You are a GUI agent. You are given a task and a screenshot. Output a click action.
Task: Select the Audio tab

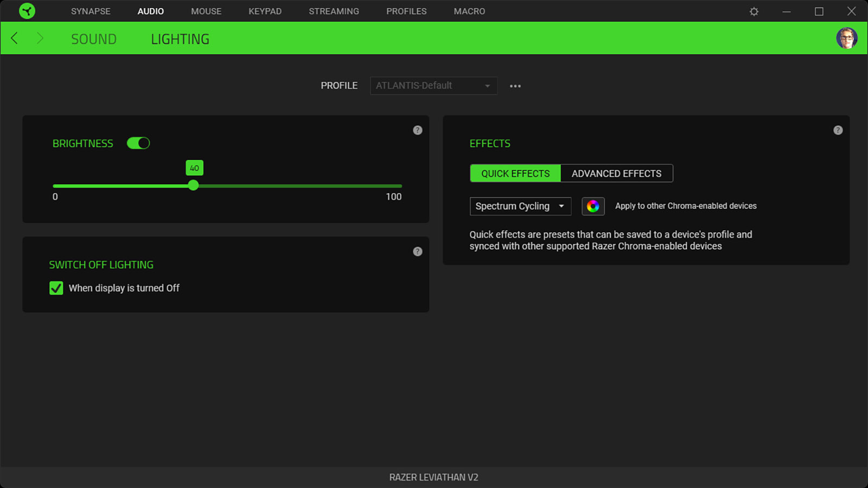click(151, 11)
